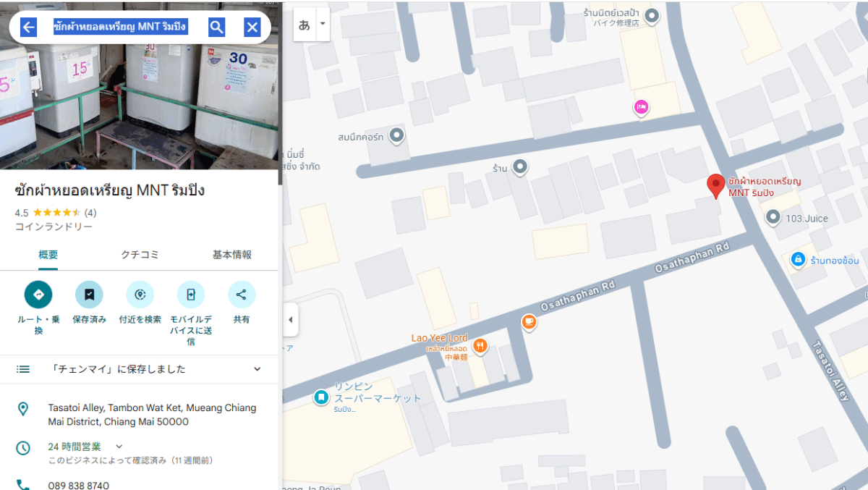Open directions with the ルート・乗換 icon
Screen dimensions: 868x490
click(38, 295)
